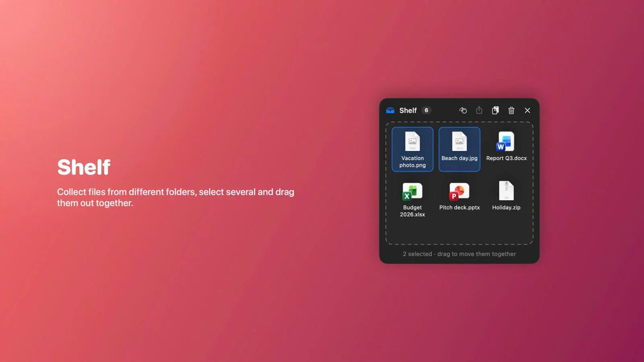Click the item count badge showing 6
Screen dimensions: 644x362
[426, 110]
